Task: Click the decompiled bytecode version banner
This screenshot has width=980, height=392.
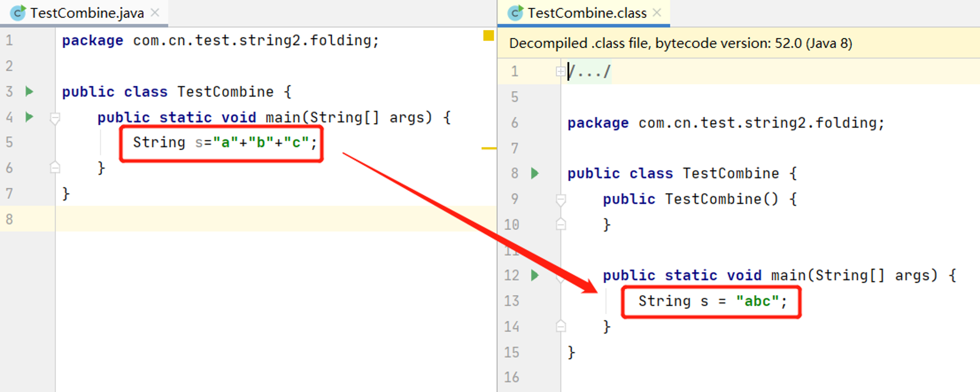Action: click(x=739, y=44)
